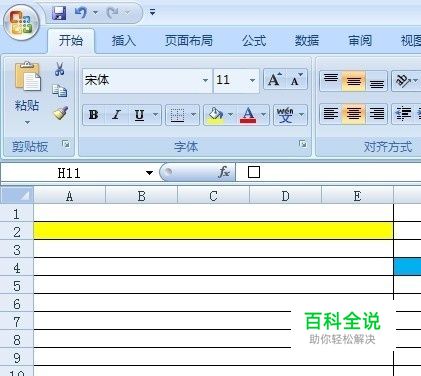This screenshot has height=376, width=421.
Task: Click the Select All corner button
Action: tap(17, 196)
